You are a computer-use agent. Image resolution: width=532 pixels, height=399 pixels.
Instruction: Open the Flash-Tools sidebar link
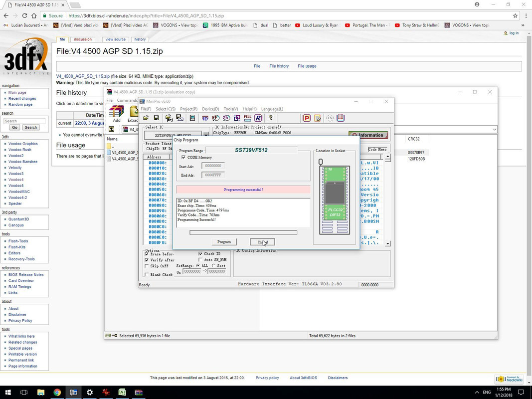tap(18, 241)
